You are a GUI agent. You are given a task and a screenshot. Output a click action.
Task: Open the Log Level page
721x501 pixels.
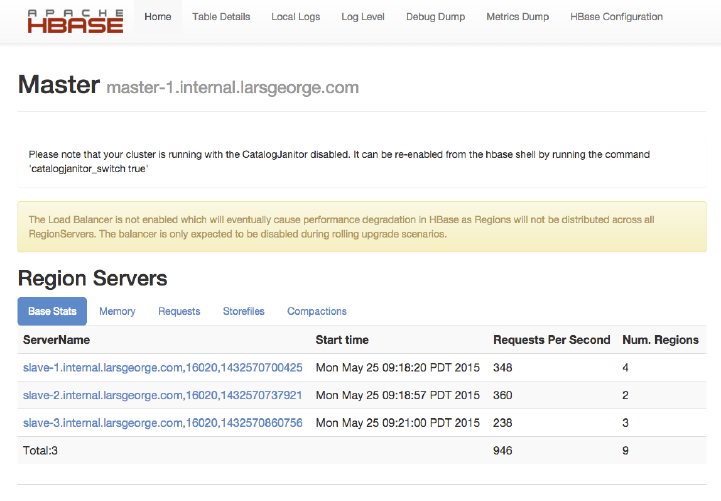click(363, 17)
